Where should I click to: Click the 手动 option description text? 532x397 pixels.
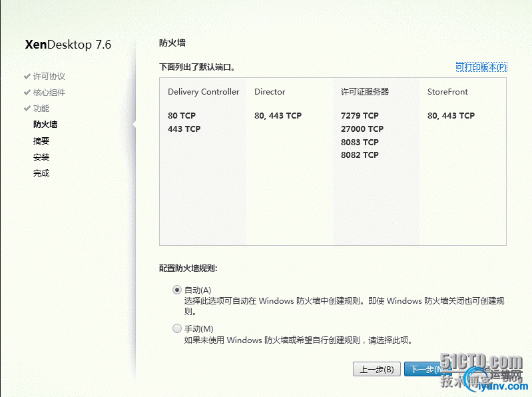298,340
